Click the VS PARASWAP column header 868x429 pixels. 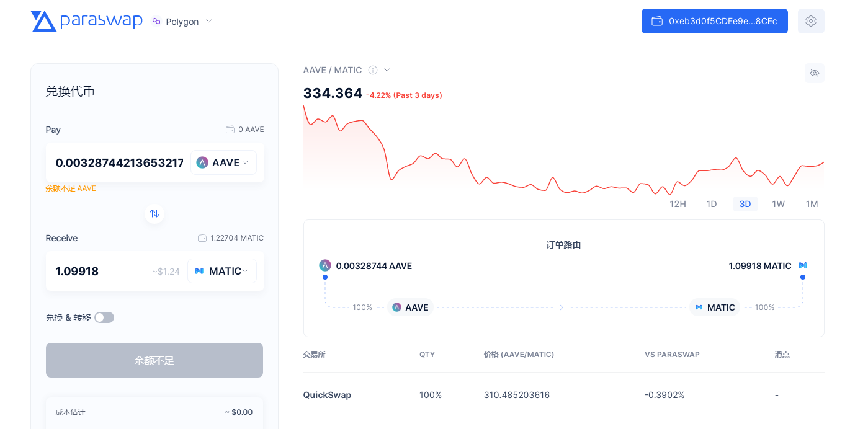(672, 355)
